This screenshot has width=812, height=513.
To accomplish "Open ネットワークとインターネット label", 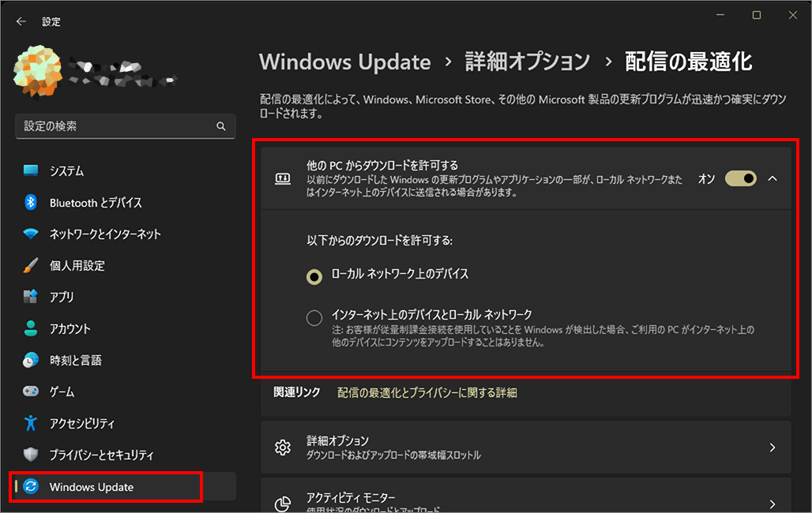I will (x=105, y=234).
